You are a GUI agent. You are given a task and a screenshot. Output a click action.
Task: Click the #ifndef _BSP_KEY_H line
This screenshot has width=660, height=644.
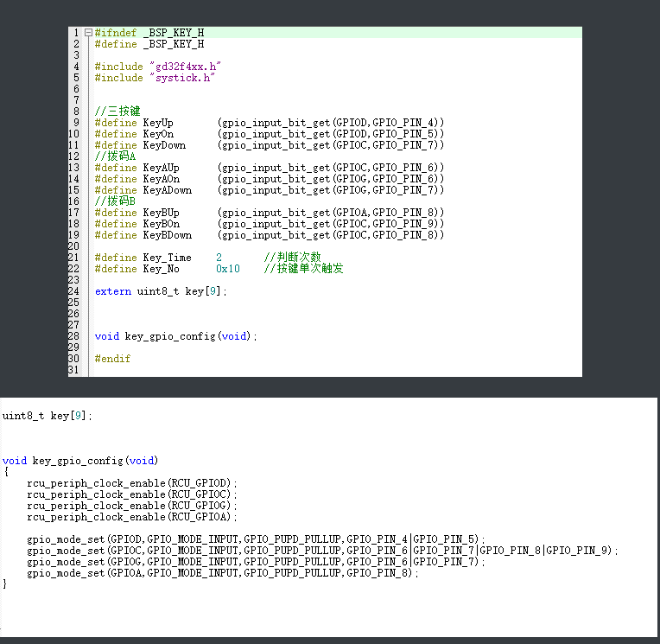149,33
